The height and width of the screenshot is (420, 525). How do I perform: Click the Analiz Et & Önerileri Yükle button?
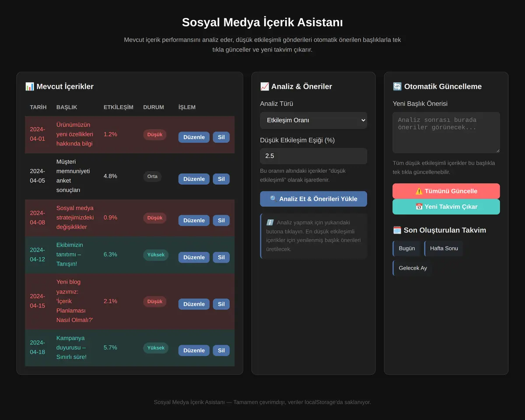pos(313,199)
